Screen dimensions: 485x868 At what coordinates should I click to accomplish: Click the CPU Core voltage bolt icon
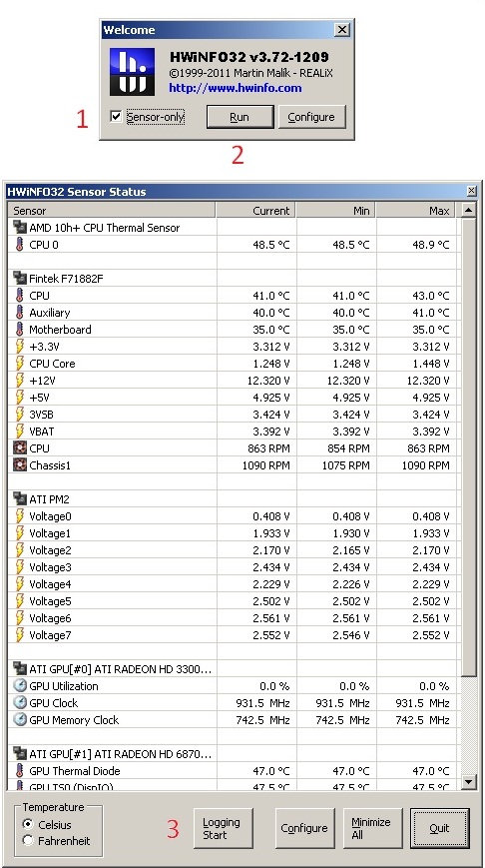(x=20, y=364)
